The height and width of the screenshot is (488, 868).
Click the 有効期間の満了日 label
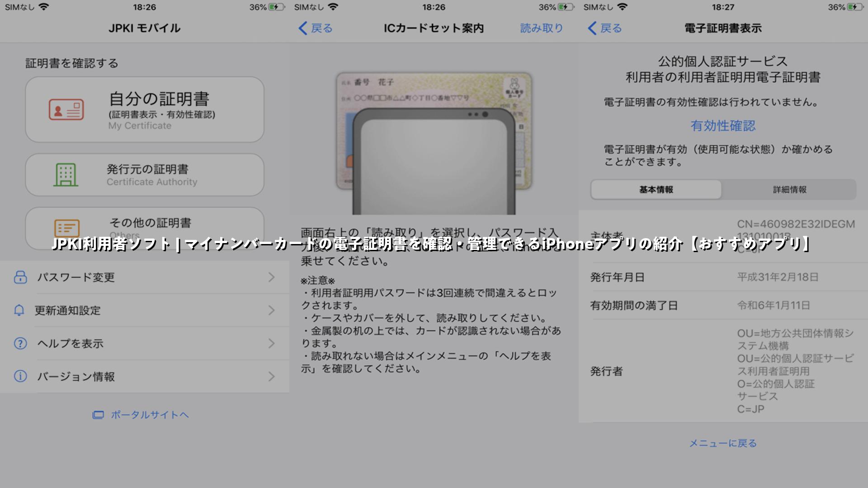634,305
